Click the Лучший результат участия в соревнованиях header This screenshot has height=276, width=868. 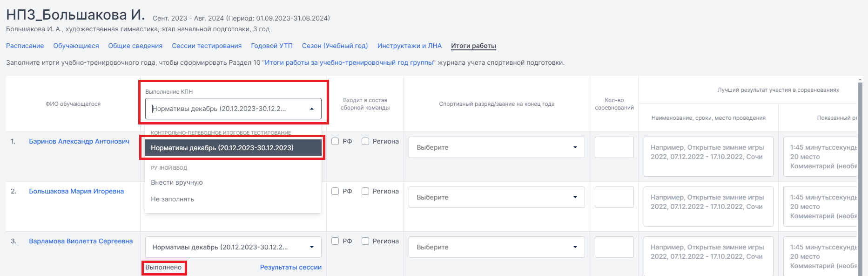click(778, 90)
